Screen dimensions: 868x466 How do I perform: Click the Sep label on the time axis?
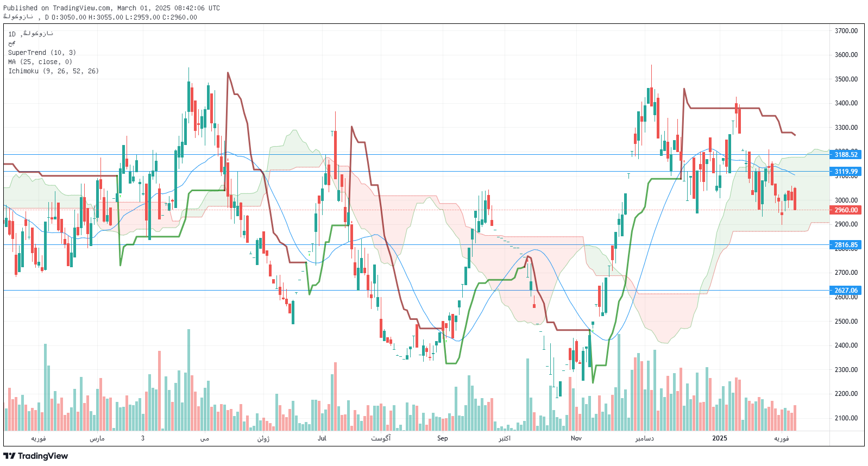coord(443,438)
